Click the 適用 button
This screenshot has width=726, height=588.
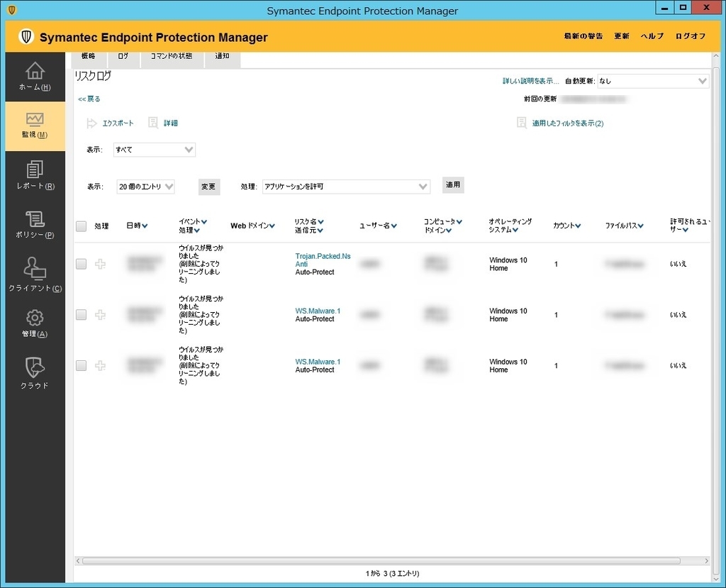[453, 185]
